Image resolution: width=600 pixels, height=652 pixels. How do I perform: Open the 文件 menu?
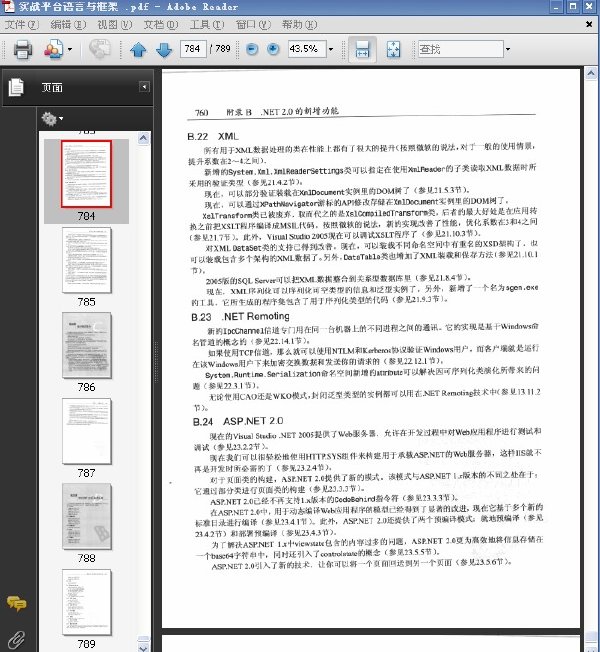(22, 25)
